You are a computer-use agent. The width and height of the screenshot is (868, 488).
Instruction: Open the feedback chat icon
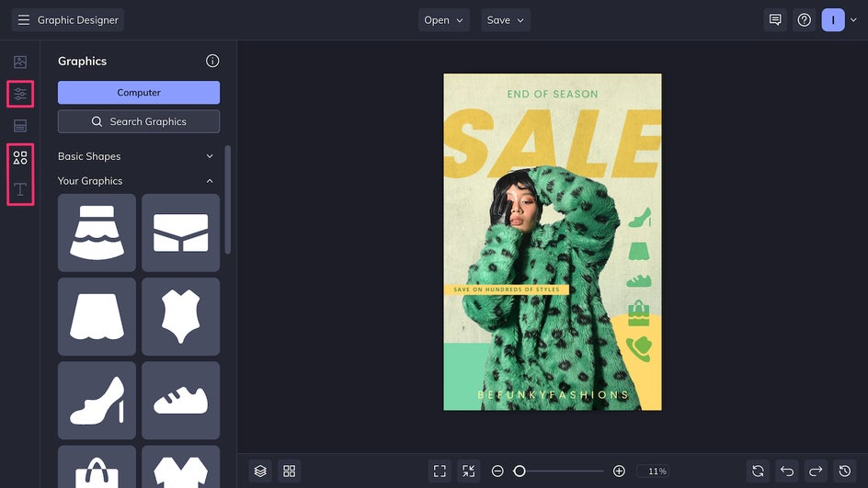[775, 20]
